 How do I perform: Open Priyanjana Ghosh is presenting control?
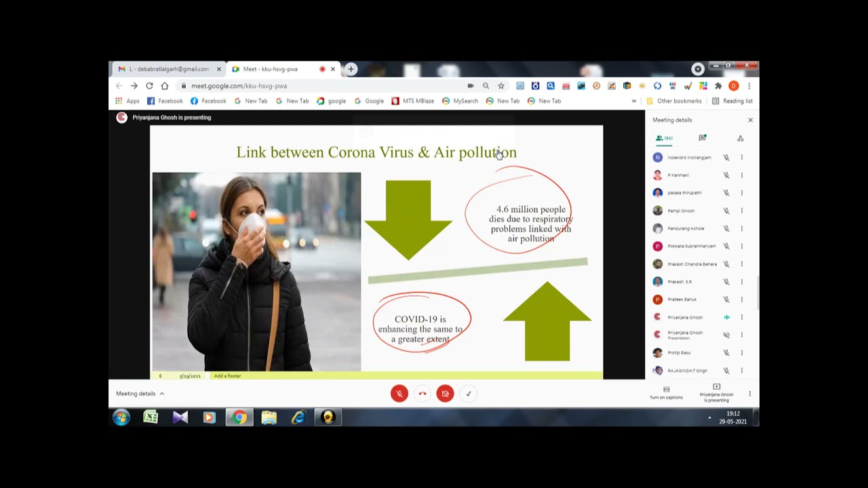(x=717, y=393)
